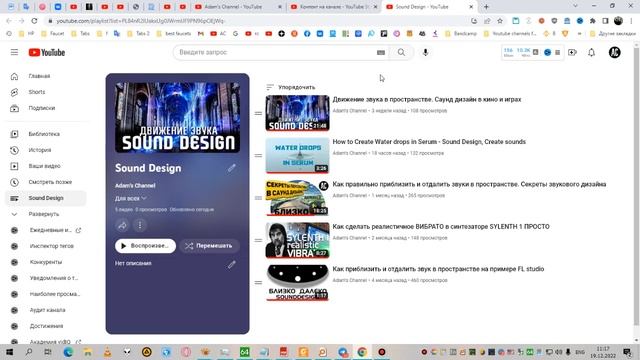The height and width of the screenshot is (360, 640).
Task: Open How to Create Water drops in Serum
Action: click(429, 142)
